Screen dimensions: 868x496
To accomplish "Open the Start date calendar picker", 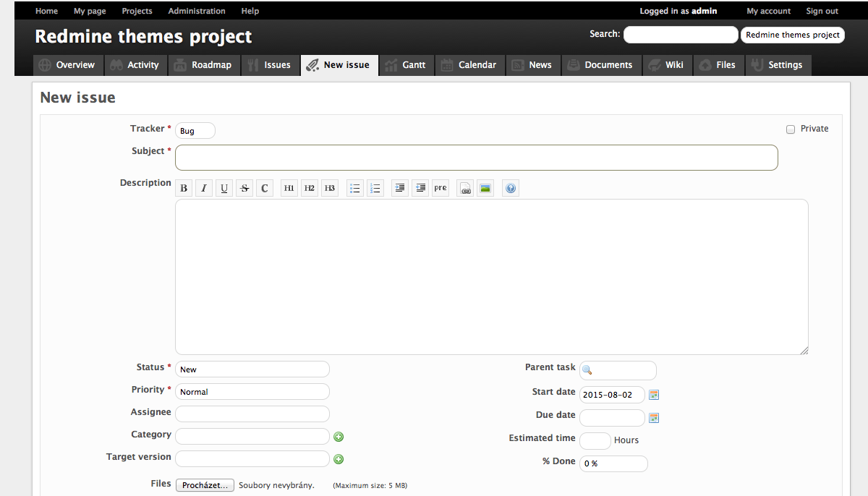I will pos(654,395).
